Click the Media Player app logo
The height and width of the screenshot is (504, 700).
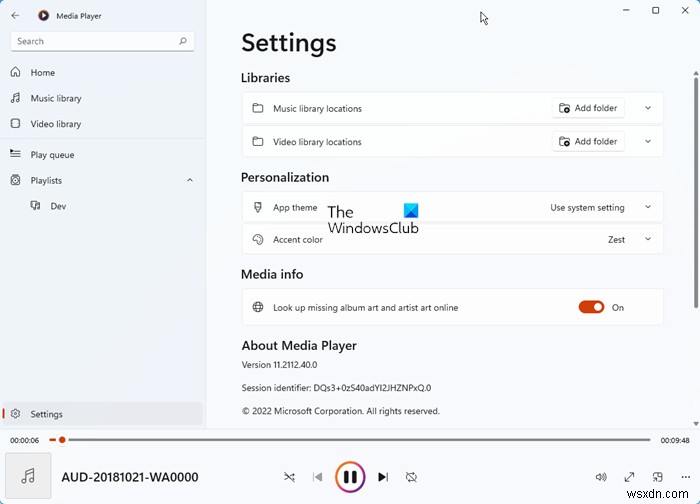tap(43, 16)
